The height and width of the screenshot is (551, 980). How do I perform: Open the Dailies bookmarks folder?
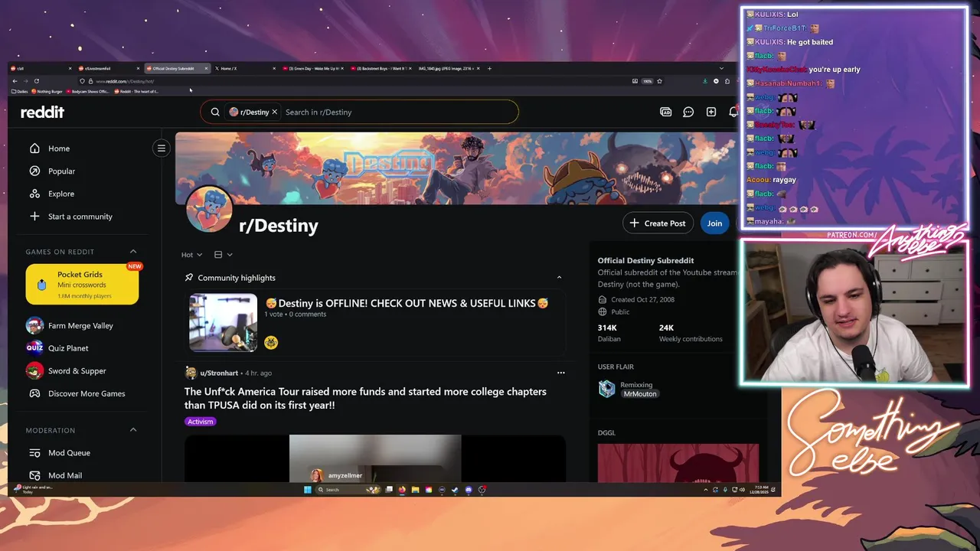tap(20, 91)
